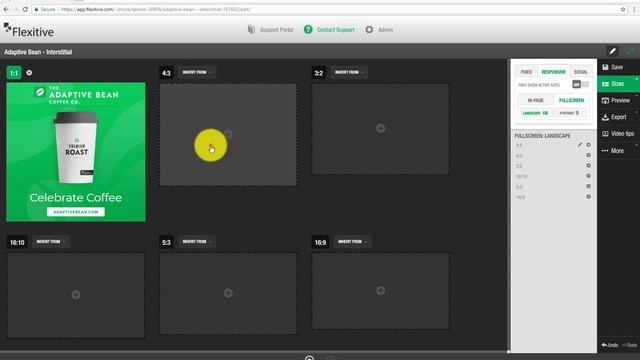640x360 pixels.
Task: Open Inherit From dropdown for 3:2
Action: (x=349, y=72)
